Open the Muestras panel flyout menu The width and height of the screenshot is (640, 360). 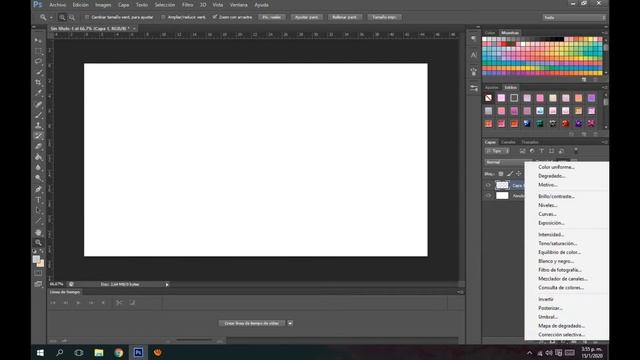[x=604, y=33]
